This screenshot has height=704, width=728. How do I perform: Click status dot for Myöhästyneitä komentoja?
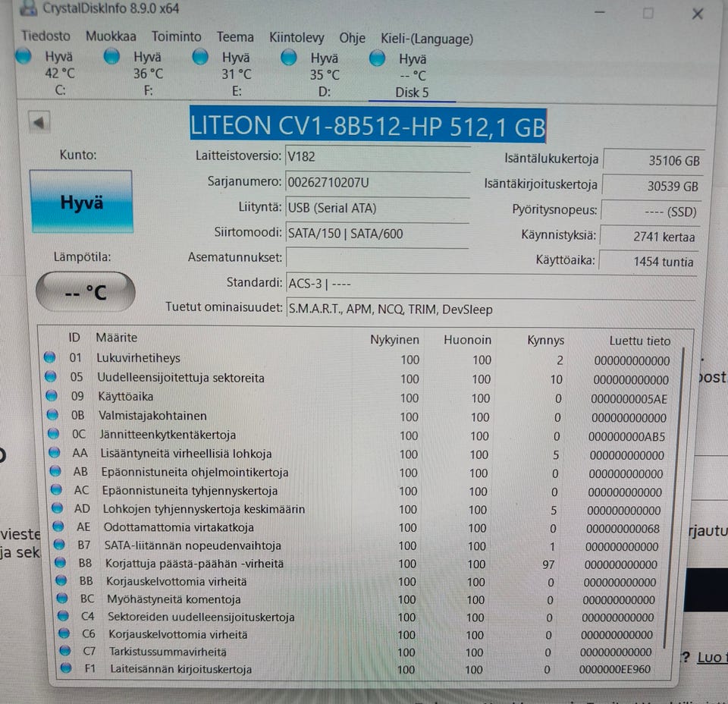point(62,598)
